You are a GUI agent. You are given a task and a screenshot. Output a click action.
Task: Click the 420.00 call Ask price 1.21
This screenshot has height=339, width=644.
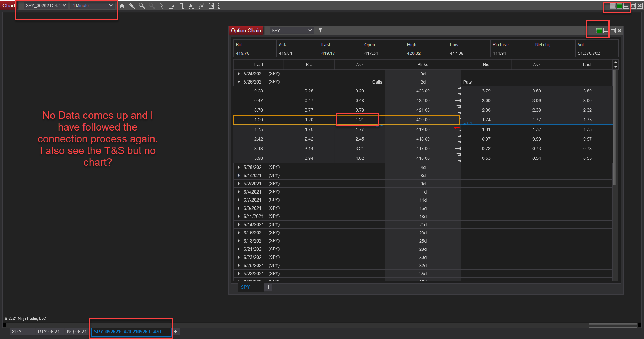[359, 120]
